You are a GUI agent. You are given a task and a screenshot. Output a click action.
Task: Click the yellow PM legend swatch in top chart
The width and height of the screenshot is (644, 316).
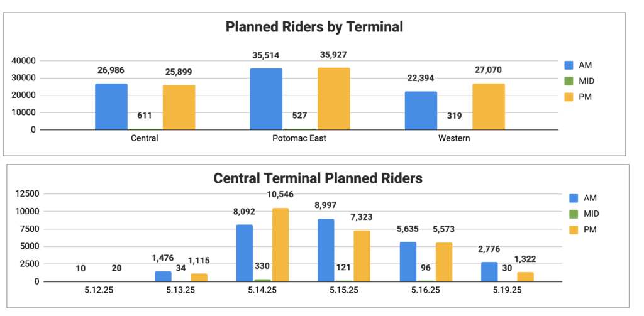[569, 97]
